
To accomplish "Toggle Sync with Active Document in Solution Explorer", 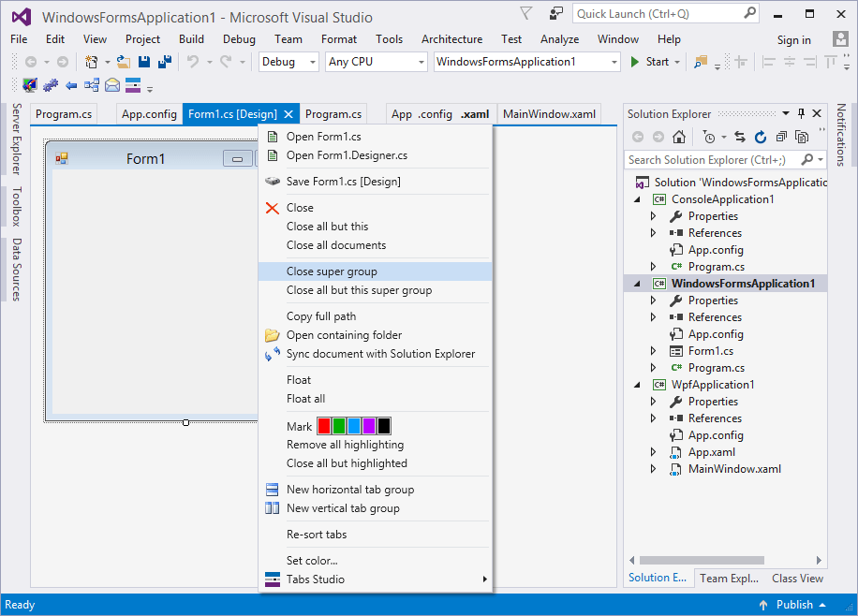I will pyautogui.click(x=740, y=137).
